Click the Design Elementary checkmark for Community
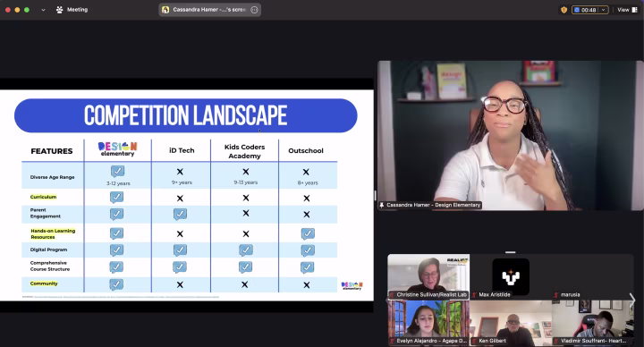Image resolution: width=644 pixels, height=347 pixels. 116,284
